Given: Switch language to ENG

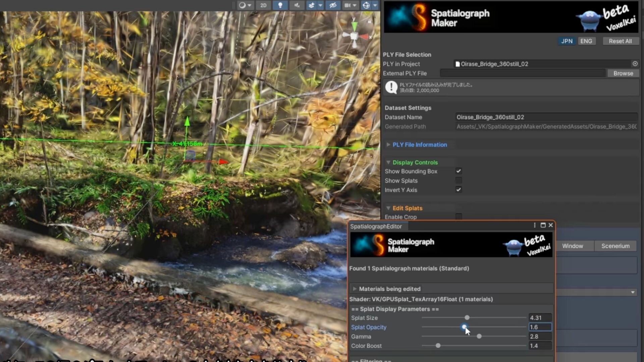Looking at the screenshot, I should 586,41.
